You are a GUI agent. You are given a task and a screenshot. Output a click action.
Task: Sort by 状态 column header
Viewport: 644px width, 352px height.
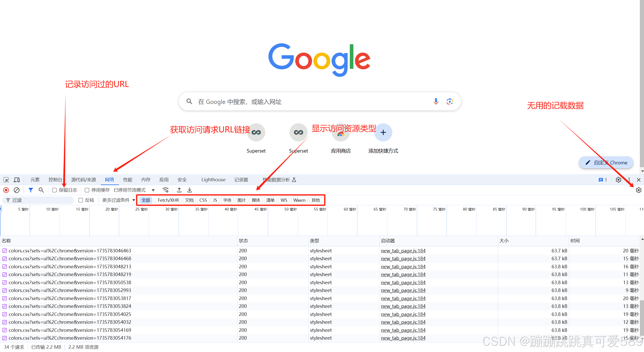[x=273, y=241]
